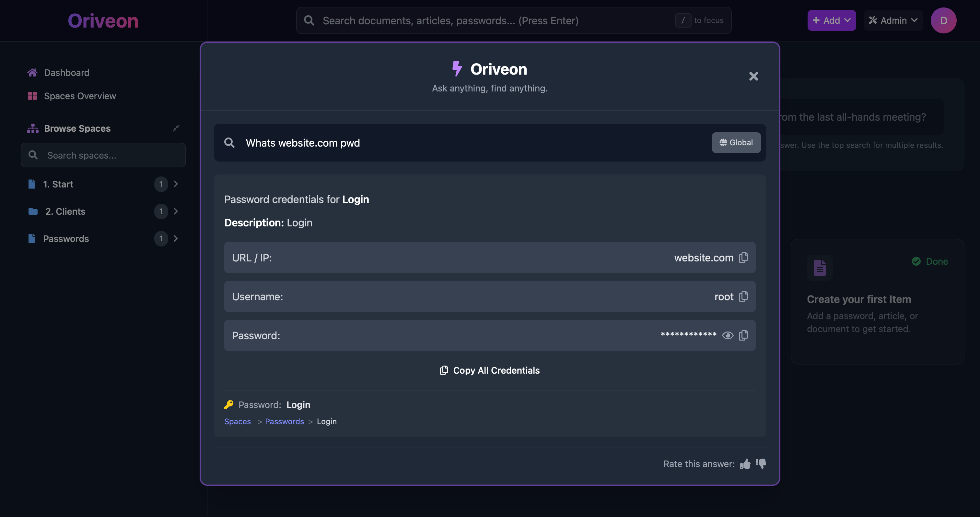
Task: Copy the root username value
Action: point(743,296)
